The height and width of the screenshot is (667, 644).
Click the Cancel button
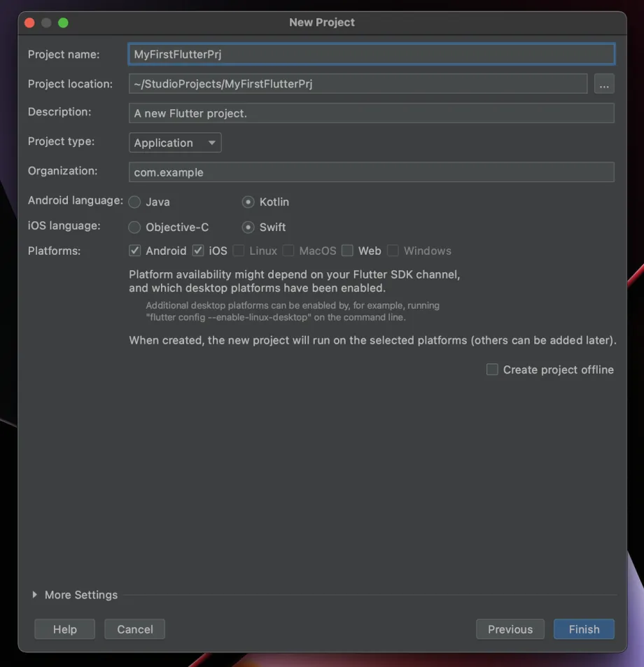[135, 629]
